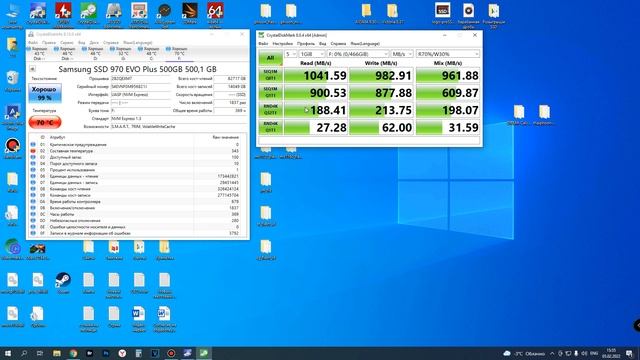Open the MB/s unit dropdown
Viewport: 640px width, 360px height.
tap(402, 54)
